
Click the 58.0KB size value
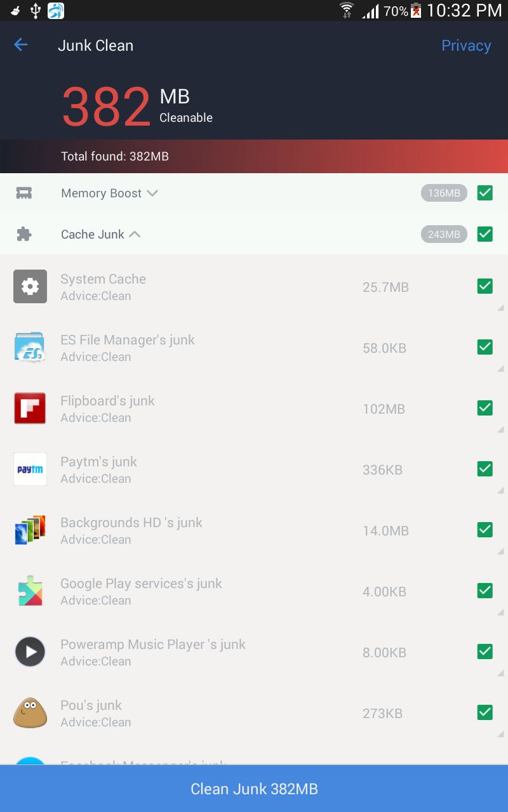pos(384,348)
